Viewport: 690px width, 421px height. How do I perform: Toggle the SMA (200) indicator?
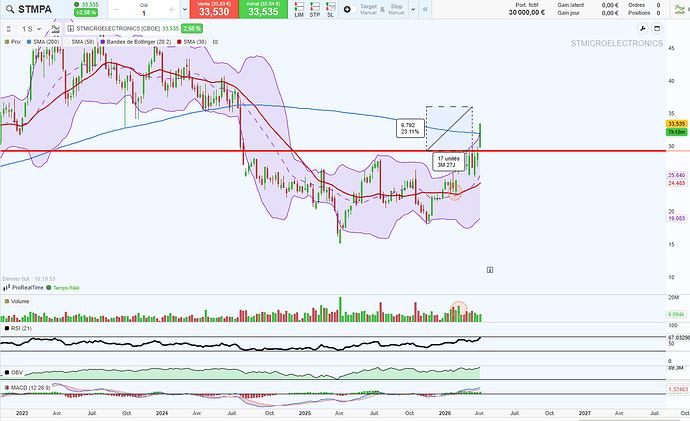43,42
